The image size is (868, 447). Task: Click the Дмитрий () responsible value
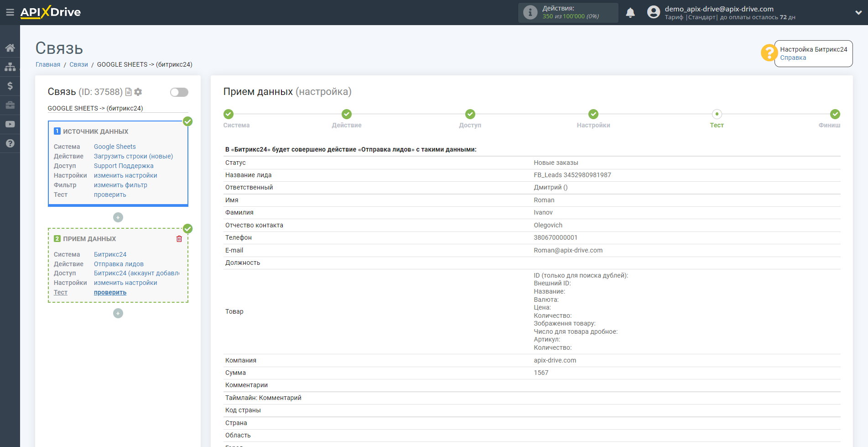551,187
